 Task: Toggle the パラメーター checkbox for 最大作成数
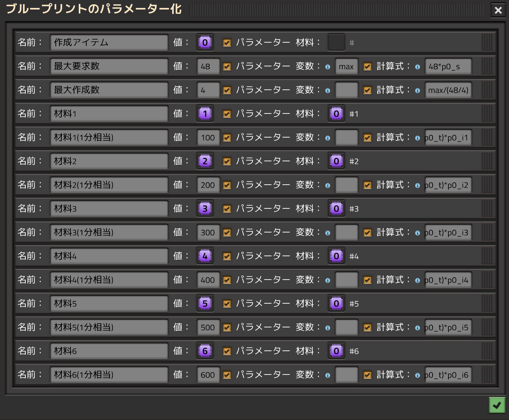(227, 90)
